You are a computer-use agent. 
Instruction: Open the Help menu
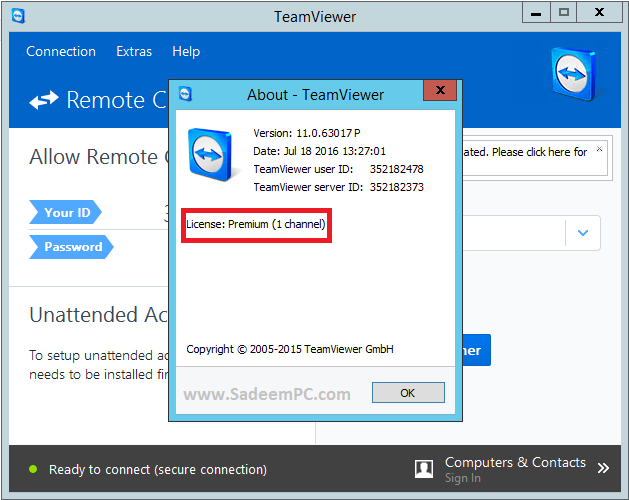click(186, 51)
